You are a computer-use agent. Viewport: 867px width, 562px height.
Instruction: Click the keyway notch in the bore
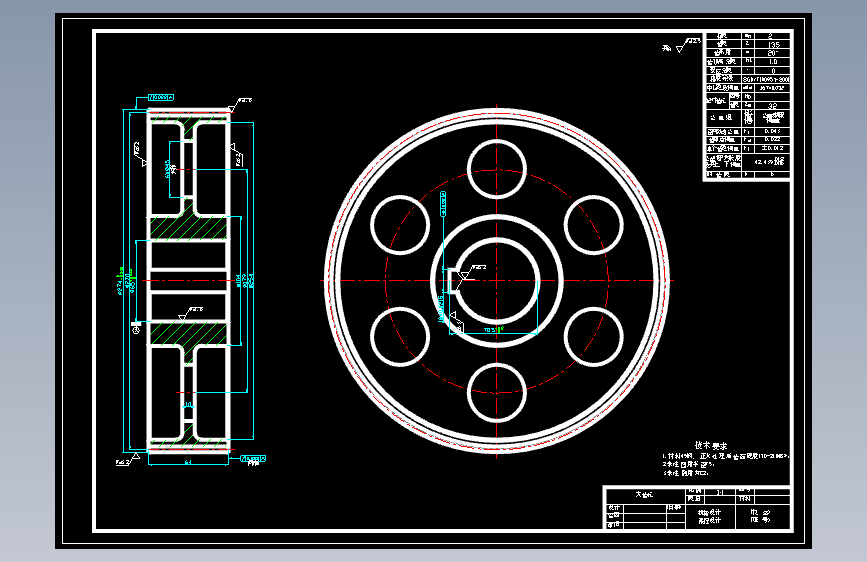(451, 280)
